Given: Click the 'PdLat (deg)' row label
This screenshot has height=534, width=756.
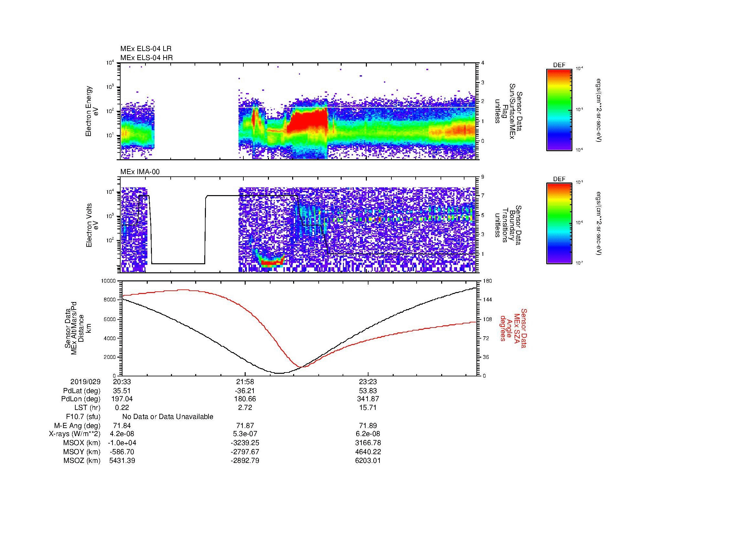Looking at the screenshot, I should click(x=82, y=391).
